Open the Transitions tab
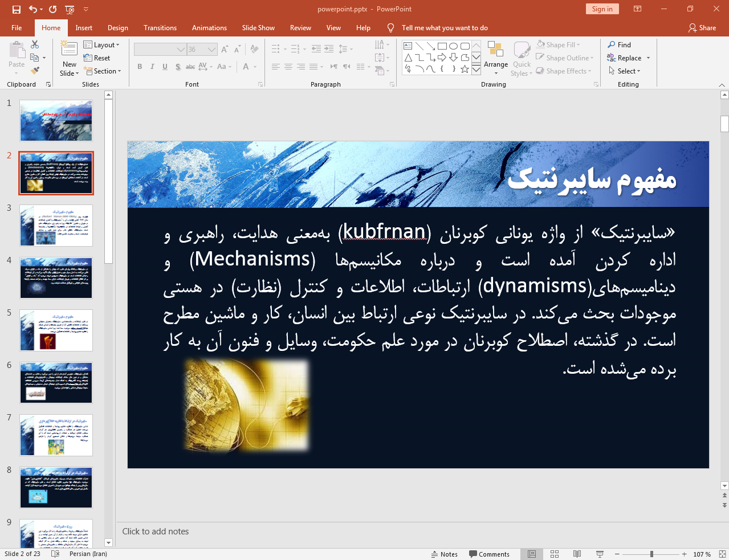Screen dimensions: 729x560 160,28
